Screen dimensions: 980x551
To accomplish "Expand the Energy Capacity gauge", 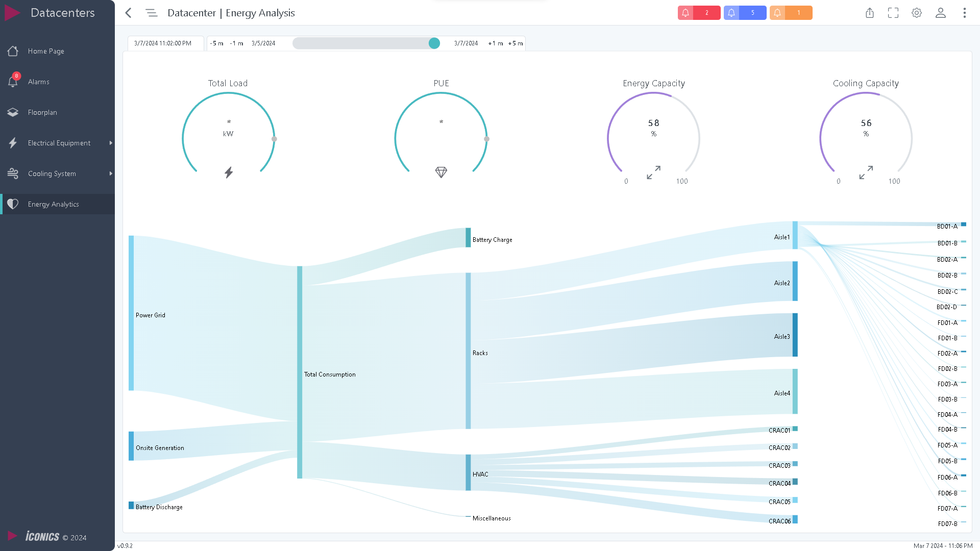I will click(x=653, y=172).
